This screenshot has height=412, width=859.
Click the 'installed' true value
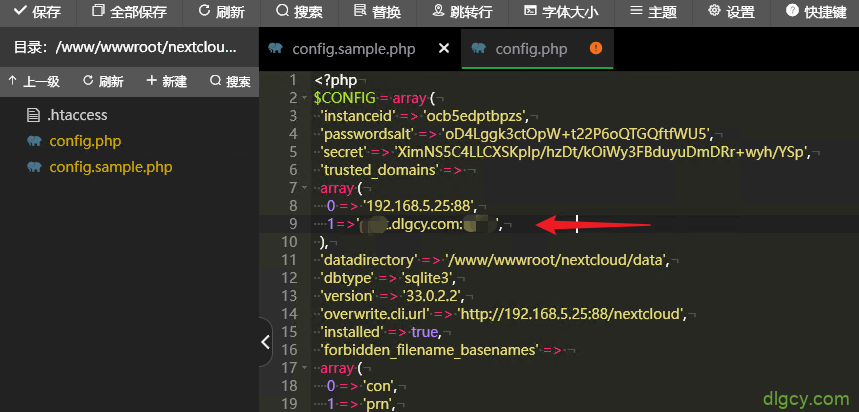point(425,331)
